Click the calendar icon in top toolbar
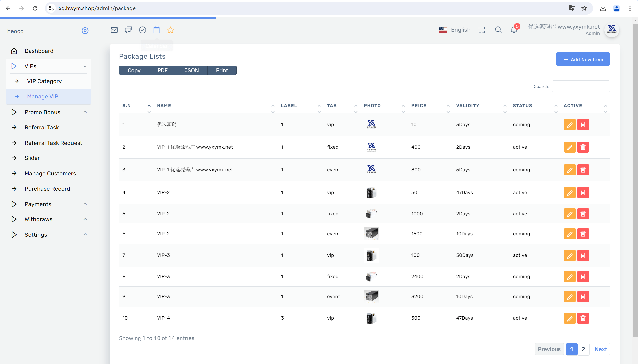The height and width of the screenshot is (364, 638). tap(157, 30)
